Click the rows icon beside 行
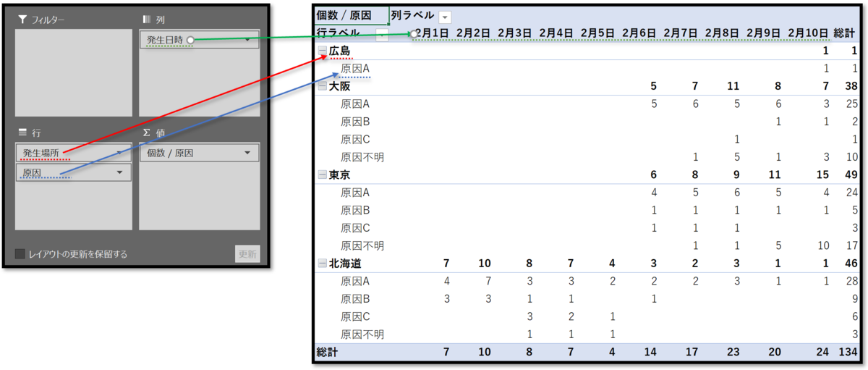 point(22,133)
